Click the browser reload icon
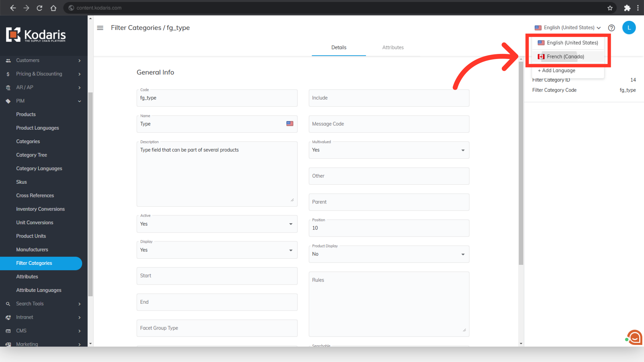 (40, 8)
